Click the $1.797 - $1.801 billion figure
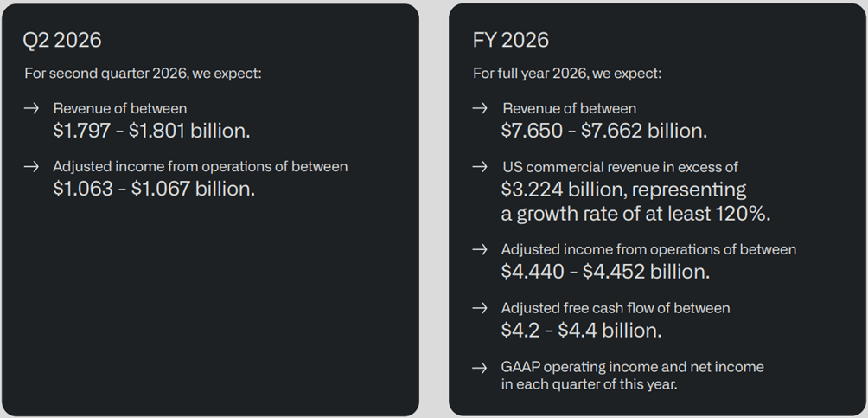Screen dimensions: 868x418 pos(151,131)
